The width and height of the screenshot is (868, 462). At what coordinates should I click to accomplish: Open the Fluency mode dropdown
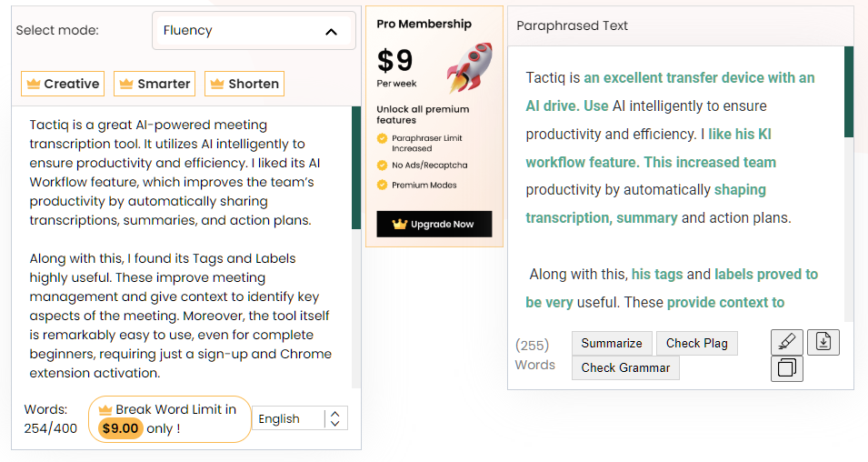coord(254,31)
